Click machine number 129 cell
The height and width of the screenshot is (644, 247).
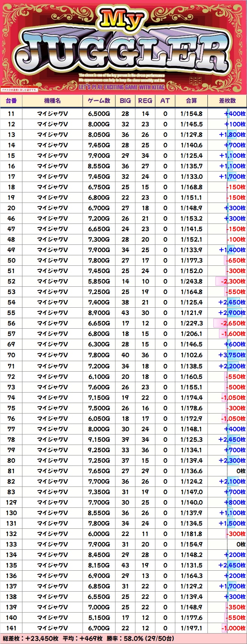click(x=11, y=503)
